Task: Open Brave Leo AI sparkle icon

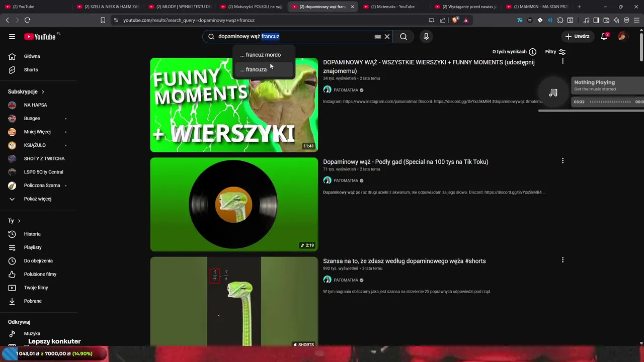Action: 616,20
